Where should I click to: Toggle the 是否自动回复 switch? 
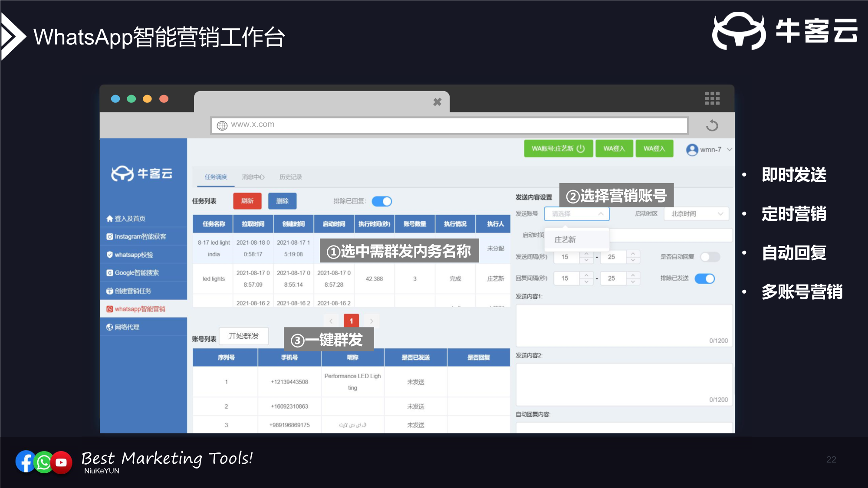pos(710,257)
